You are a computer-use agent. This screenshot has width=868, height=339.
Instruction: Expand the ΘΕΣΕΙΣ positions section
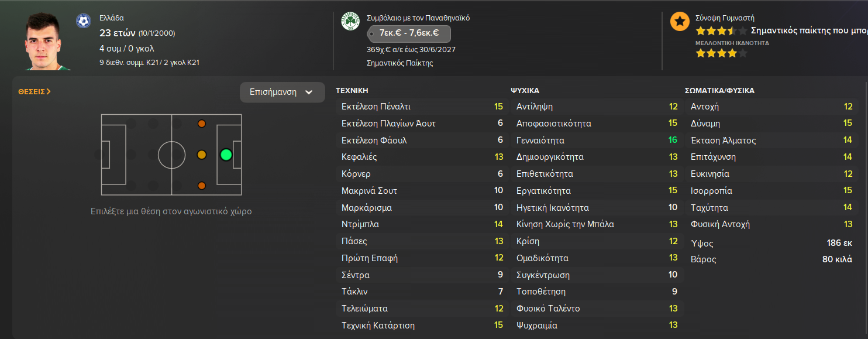tap(35, 91)
